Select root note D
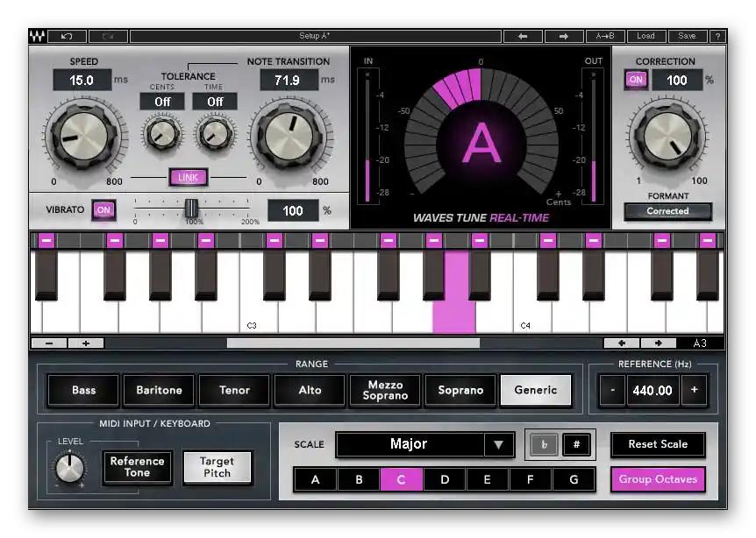This screenshot has width=756, height=538. [x=445, y=479]
